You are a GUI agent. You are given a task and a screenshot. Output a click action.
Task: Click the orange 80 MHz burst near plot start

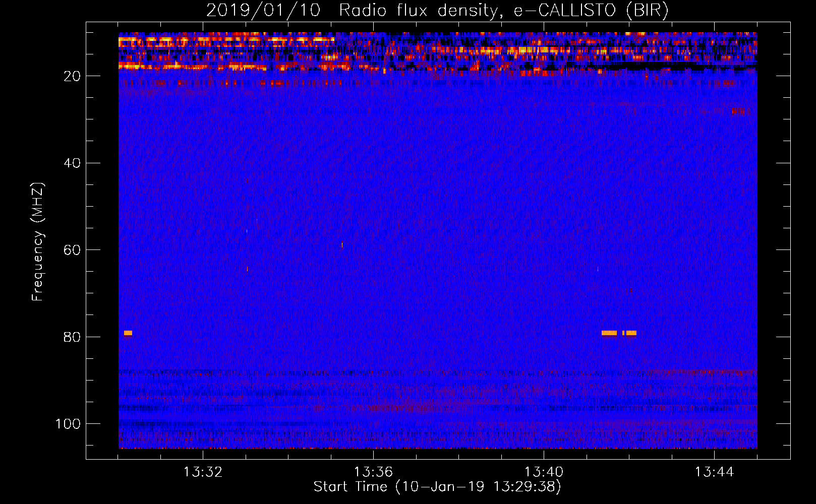click(x=128, y=333)
